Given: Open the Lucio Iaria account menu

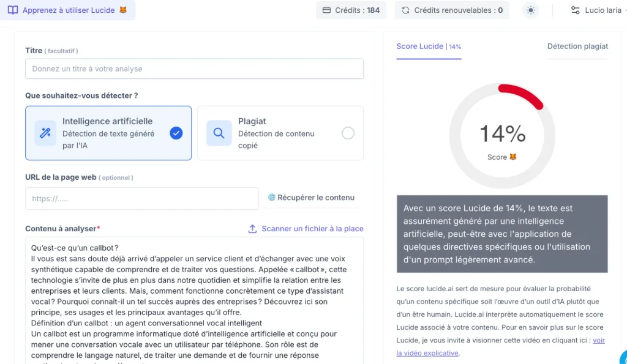Looking at the screenshot, I should (x=598, y=10).
